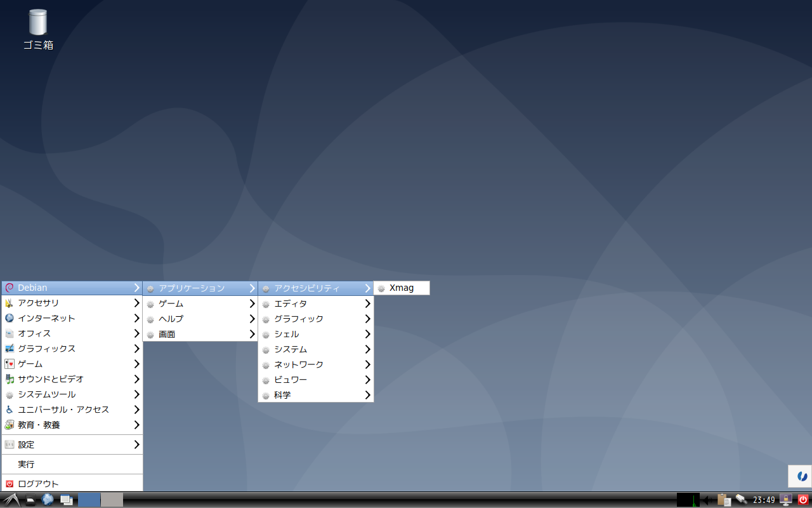Viewport: 812px width, 508px height.
Task: Click the 23:49 clock in the taskbar
Action: [x=764, y=500]
